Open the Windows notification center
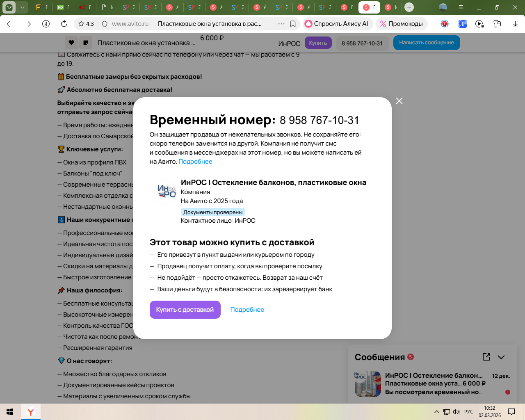525x420 pixels. pos(511,412)
